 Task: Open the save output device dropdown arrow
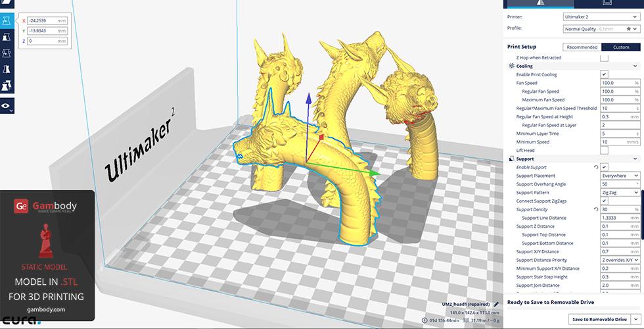coord(635,319)
